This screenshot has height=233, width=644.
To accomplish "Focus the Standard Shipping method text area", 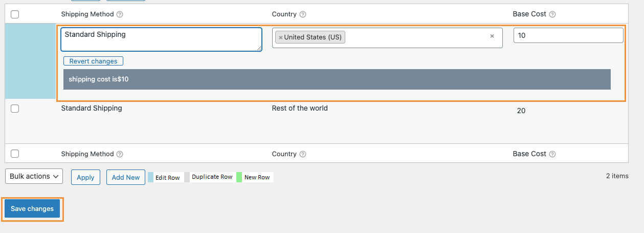I will (161, 39).
